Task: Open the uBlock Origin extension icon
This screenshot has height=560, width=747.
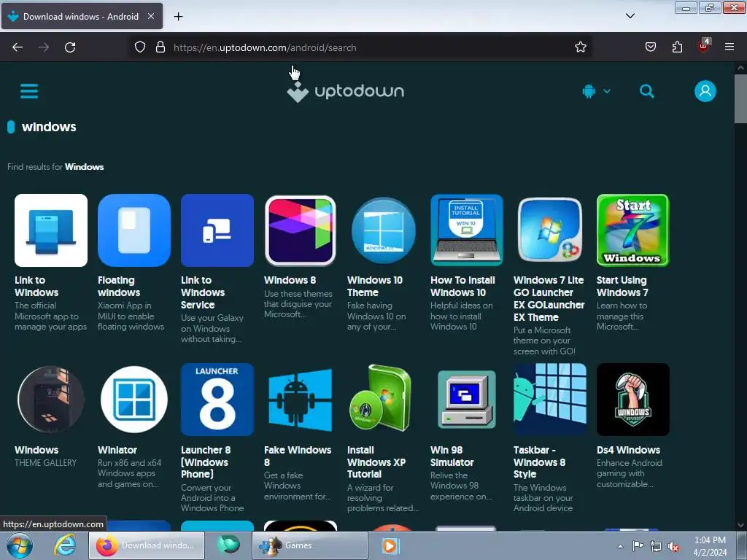Action: coord(704,46)
